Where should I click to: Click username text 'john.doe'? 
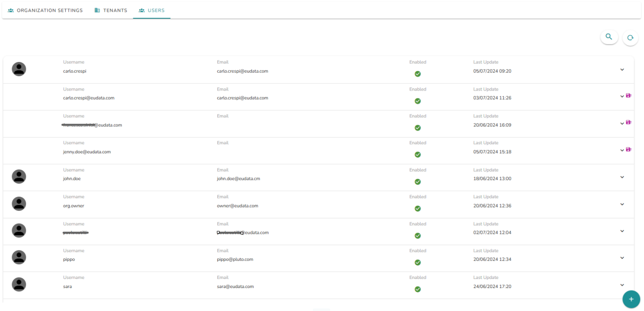coord(72,178)
